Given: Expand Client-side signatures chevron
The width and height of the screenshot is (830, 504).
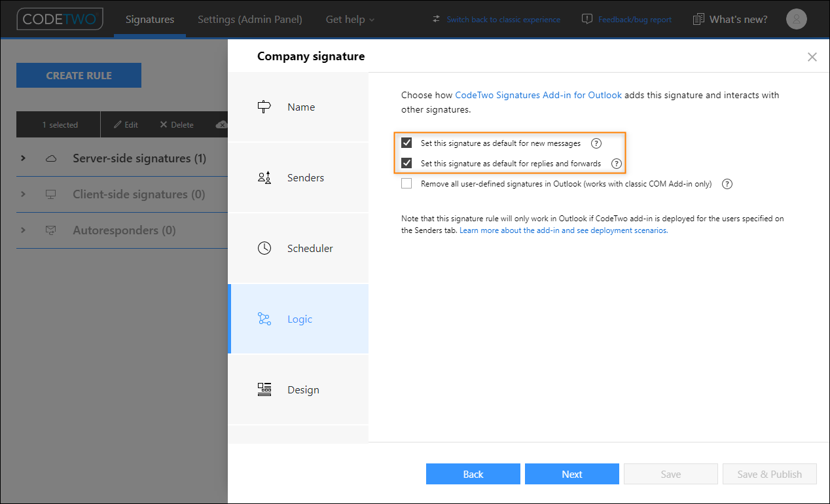Looking at the screenshot, I should click(23, 194).
